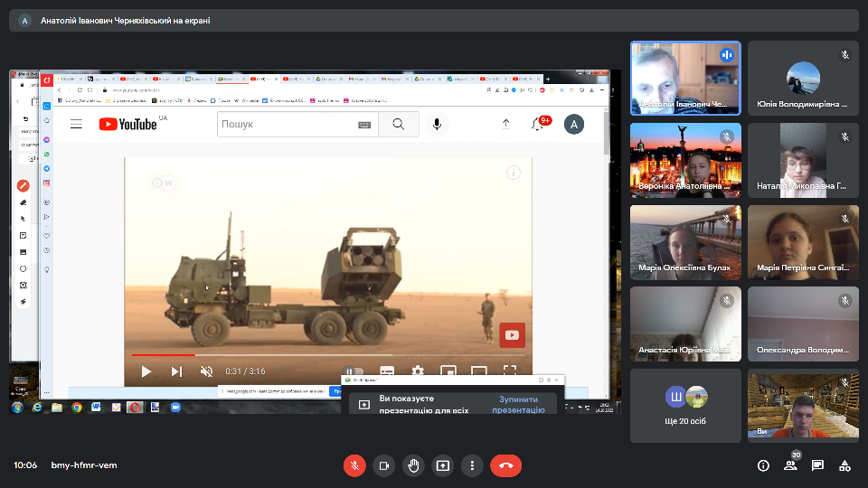This screenshot has height=488, width=868.
Task: Leave the call with the red button
Action: click(505, 465)
